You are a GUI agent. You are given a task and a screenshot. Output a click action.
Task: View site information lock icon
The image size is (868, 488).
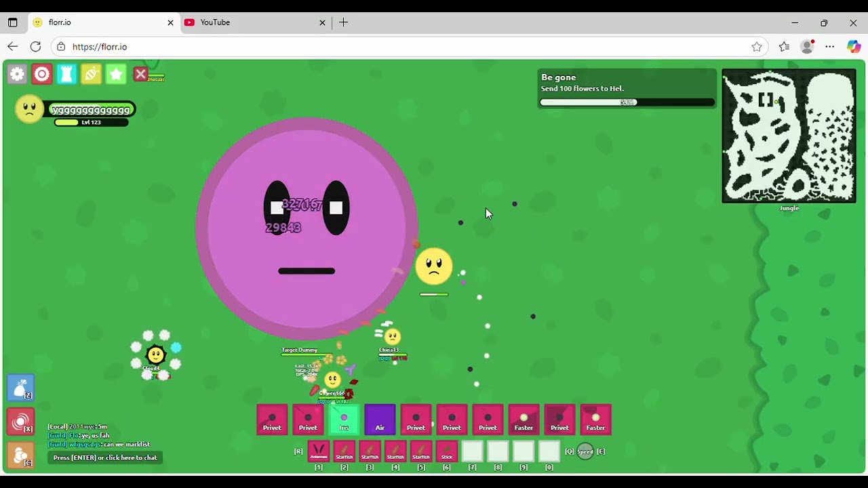click(61, 47)
